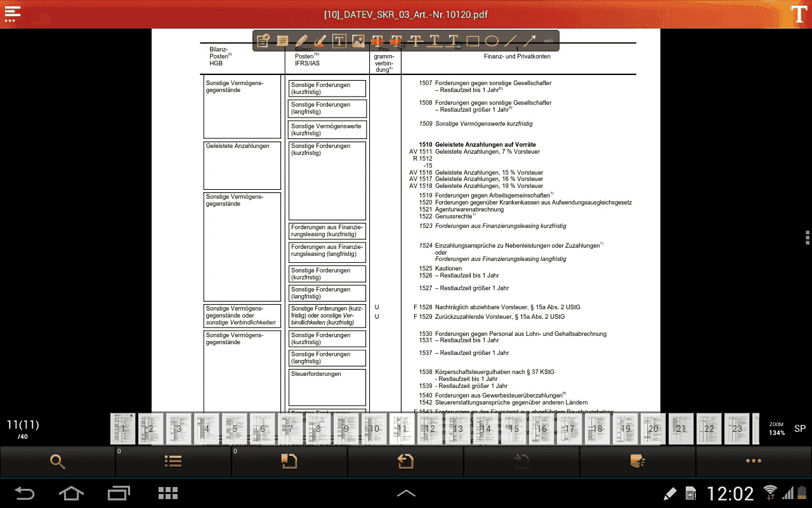Click 'Geleistete Anzahlungen' box in HGB column
812x508 pixels.
[242, 166]
